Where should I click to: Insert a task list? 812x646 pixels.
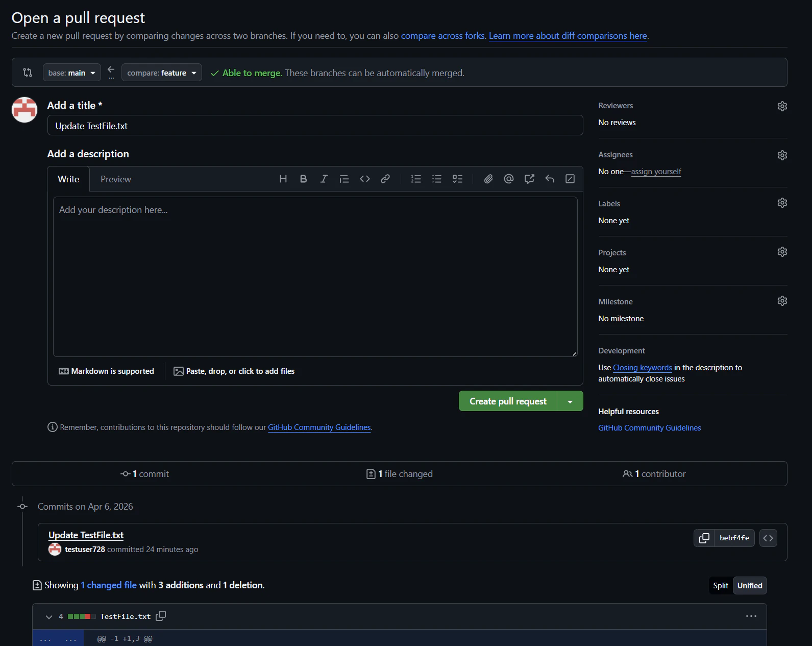457,179
